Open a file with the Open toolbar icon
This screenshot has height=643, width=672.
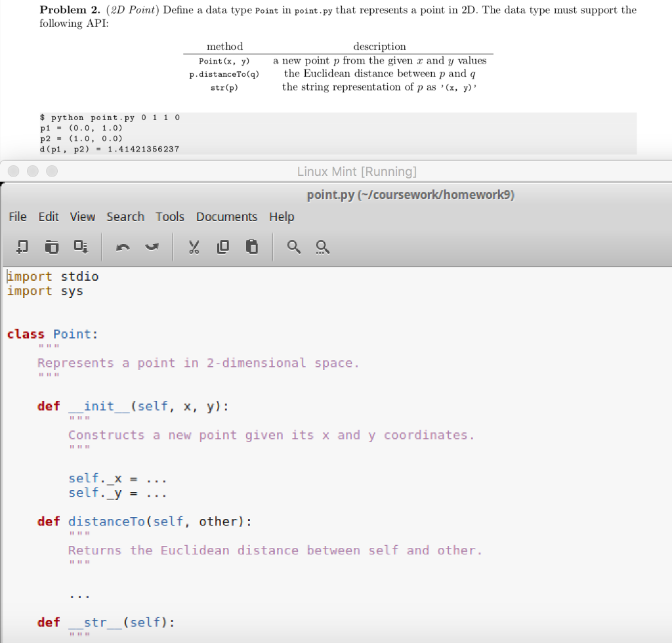pos(52,246)
